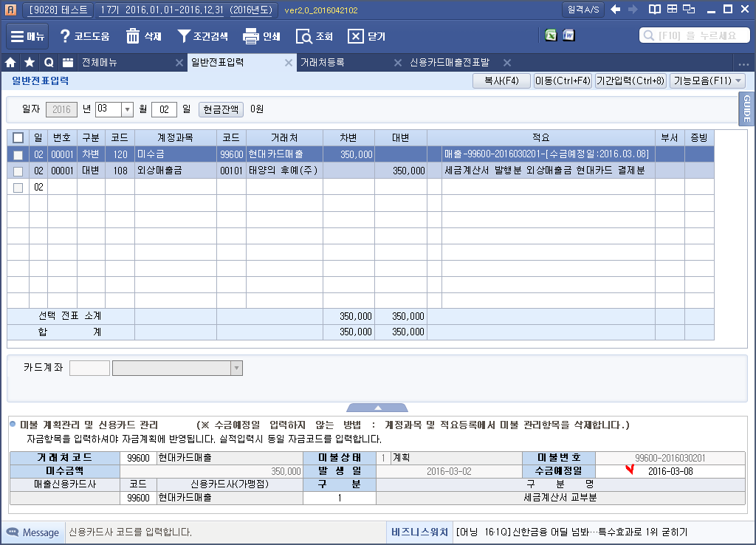Print with the 인쇄 button
The height and width of the screenshot is (545, 756).
point(262,36)
